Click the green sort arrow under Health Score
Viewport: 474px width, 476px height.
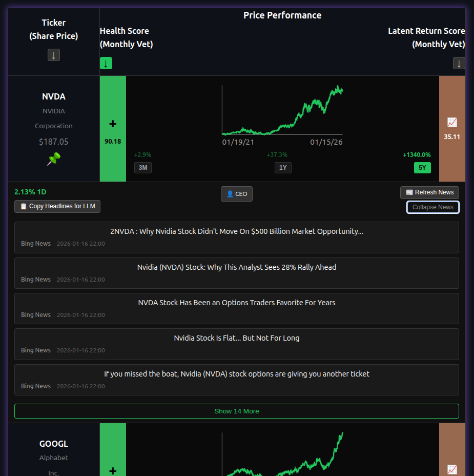[106, 63]
